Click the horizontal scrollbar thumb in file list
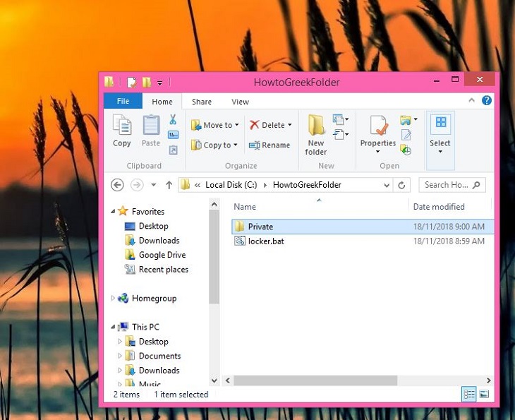This screenshot has width=515, height=420. (315, 380)
